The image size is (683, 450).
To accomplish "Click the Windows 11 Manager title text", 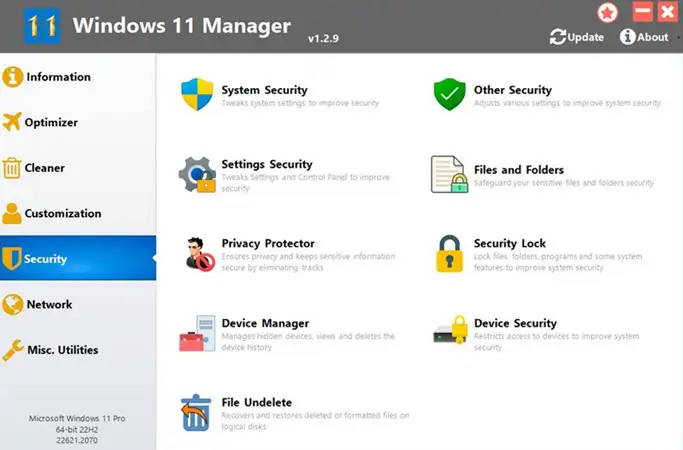I will (x=182, y=26).
